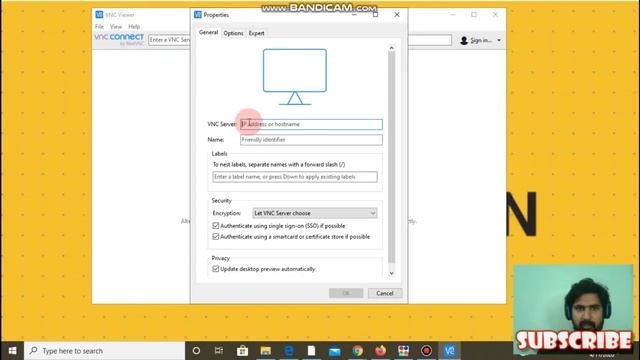Image resolution: width=640 pixels, height=360 pixels.
Task: Expand the Sign in dropdown arrow
Action: (499, 40)
